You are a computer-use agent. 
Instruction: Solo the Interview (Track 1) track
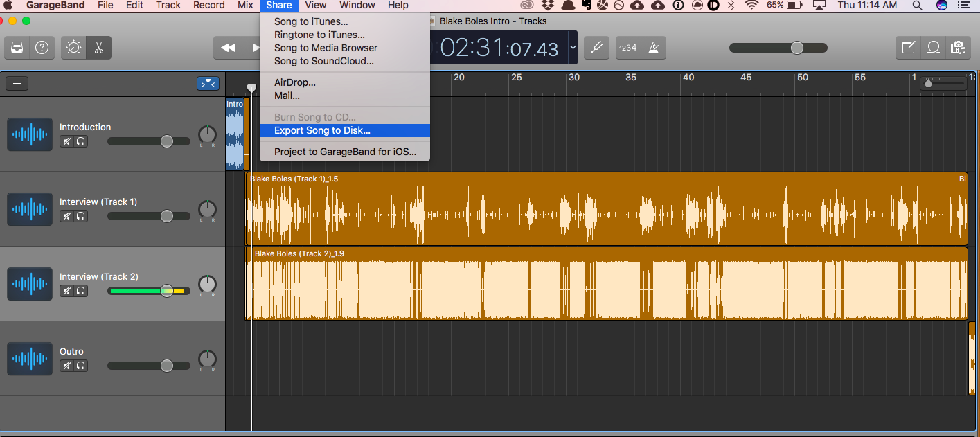pyautogui.click(x=81, y=216)
